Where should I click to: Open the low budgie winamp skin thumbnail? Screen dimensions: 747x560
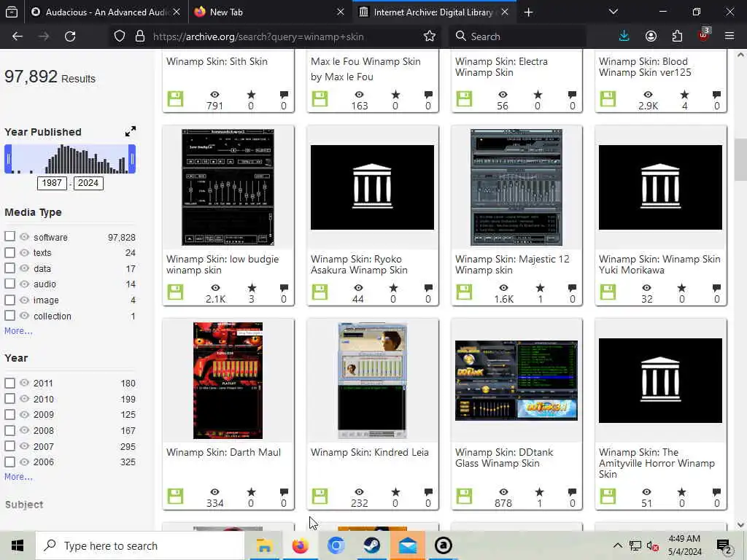228,187
